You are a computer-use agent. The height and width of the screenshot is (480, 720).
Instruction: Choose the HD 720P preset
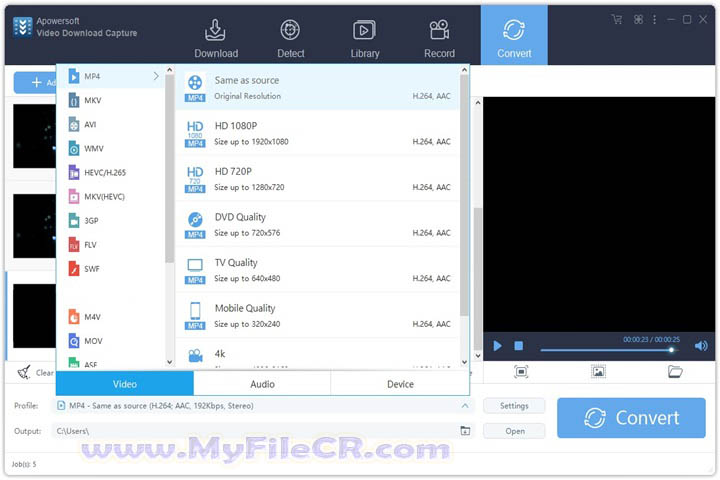(x=317, y=179)
